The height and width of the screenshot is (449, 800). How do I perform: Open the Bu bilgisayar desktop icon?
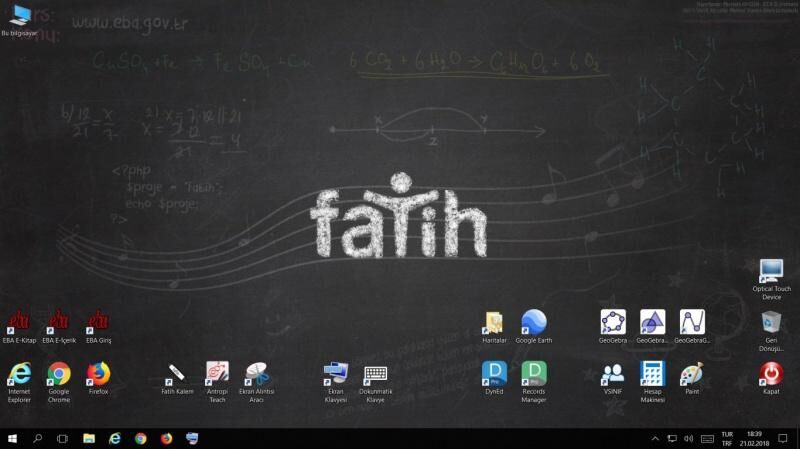pos(19,20)
